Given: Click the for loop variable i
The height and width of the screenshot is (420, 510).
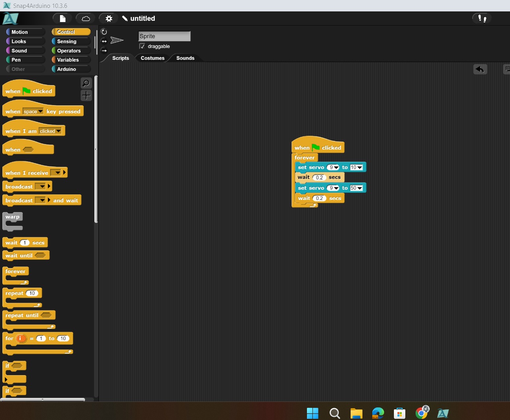Looking at the screenshot, I should 21,339.
